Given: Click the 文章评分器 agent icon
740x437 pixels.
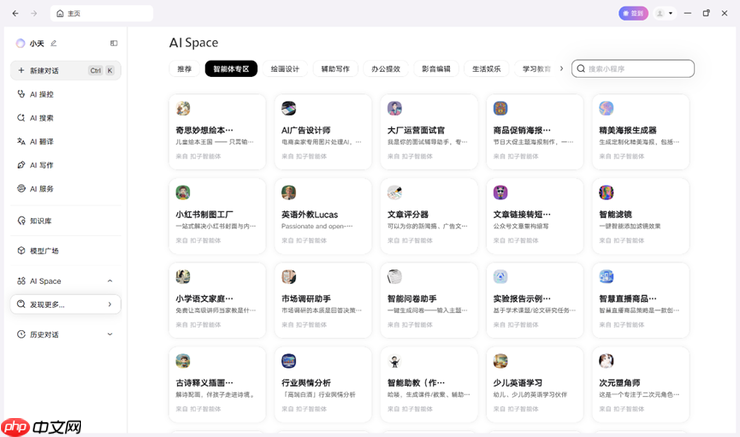Looking at the screenshot, I should 395,193.
